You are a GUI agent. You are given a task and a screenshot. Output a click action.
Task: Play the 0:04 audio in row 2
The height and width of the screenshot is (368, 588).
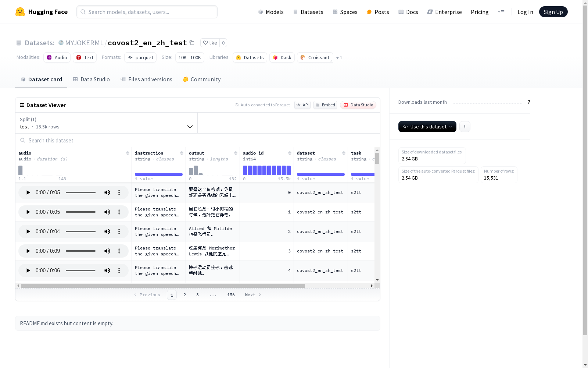click(28, 231)
